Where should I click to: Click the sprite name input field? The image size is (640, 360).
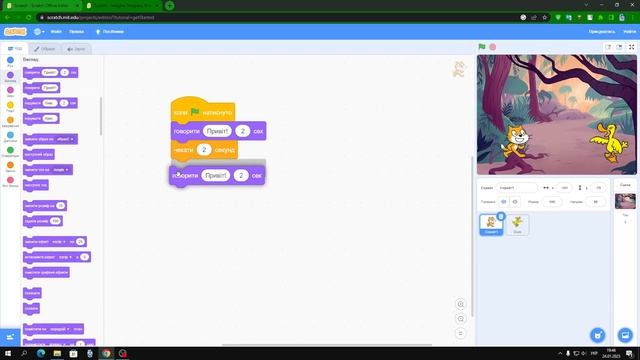pos(517,188)
